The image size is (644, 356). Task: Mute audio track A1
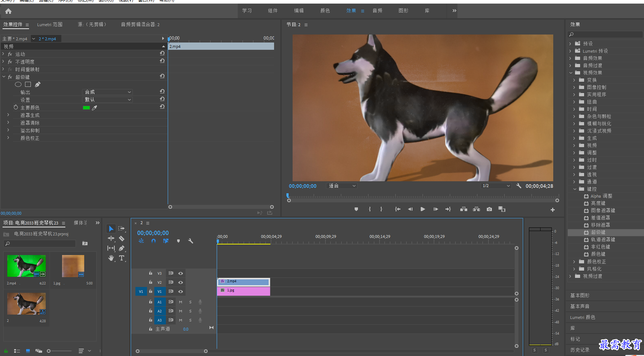point(180,302)
